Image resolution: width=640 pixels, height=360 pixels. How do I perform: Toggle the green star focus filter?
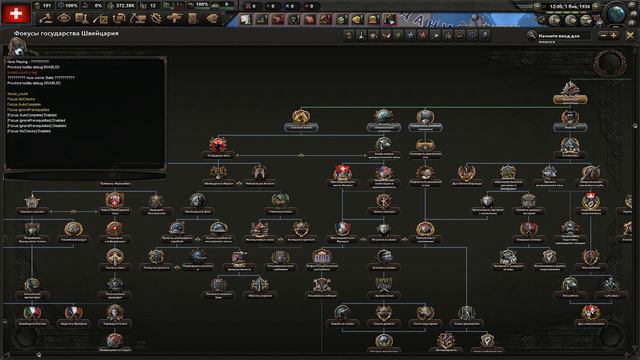[398, 36]
